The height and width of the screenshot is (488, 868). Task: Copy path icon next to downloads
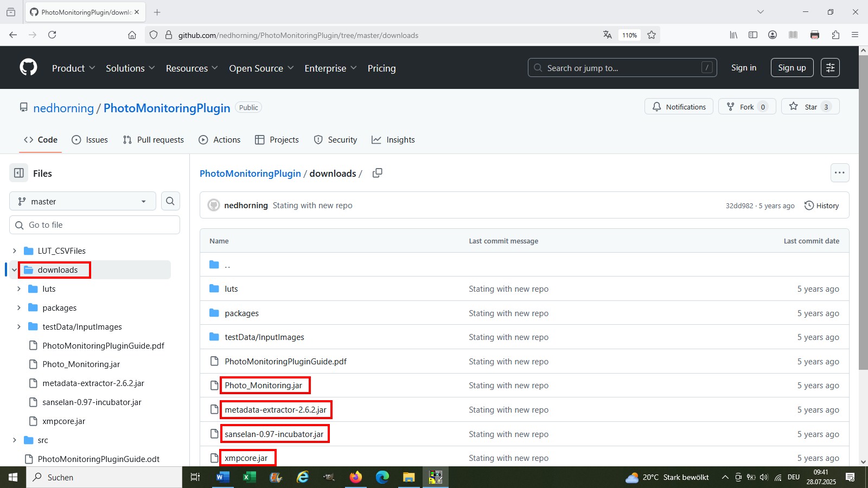point(377,173)
